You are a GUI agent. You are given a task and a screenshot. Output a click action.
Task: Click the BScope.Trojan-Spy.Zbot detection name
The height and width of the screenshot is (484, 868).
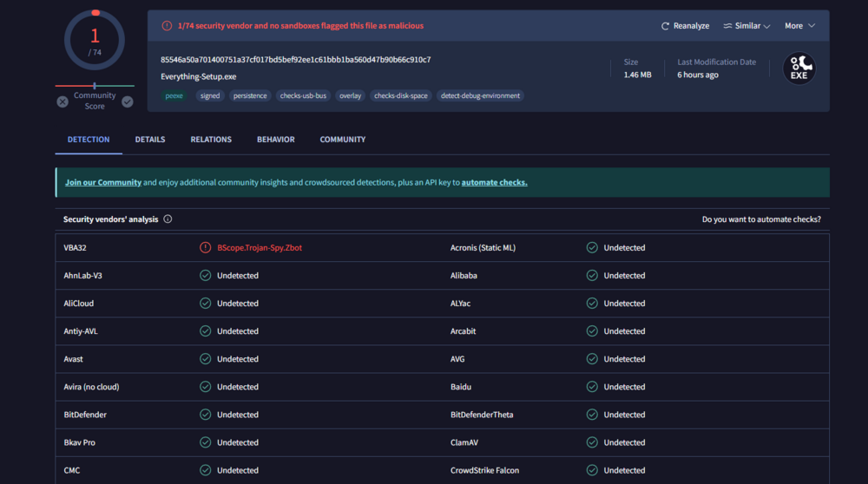[260, 248]
